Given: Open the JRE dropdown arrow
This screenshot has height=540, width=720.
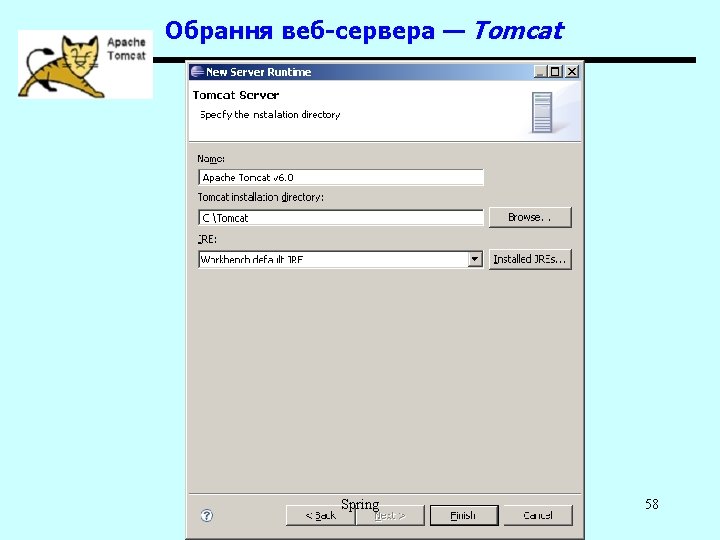Looking at the screenshot, I should click(475, 259).
